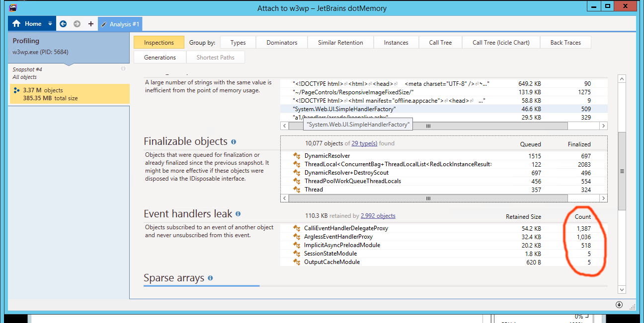Click the download arrow icon in status bar

pyautogui.click(x=619, y=305)
